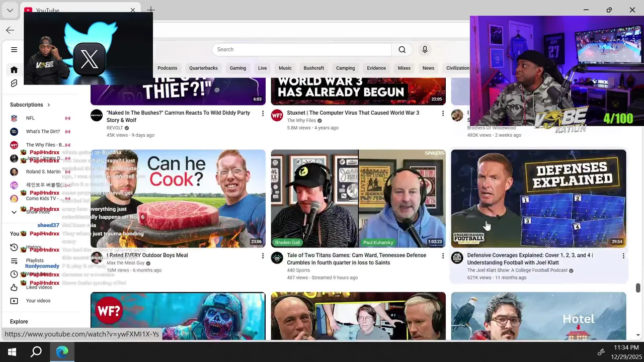Open Liked videos thumbs-up icon
Screen dimensions: 644x362
click(x=14, y=288)
